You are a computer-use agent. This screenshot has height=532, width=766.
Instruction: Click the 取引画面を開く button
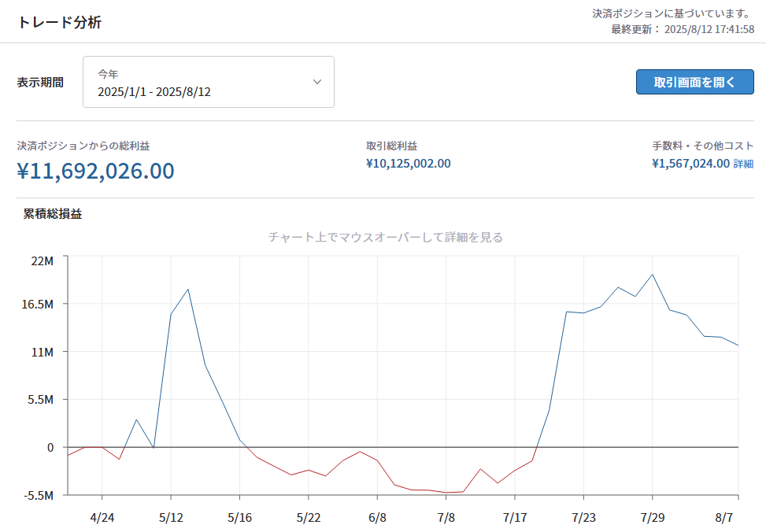(694, 82)
